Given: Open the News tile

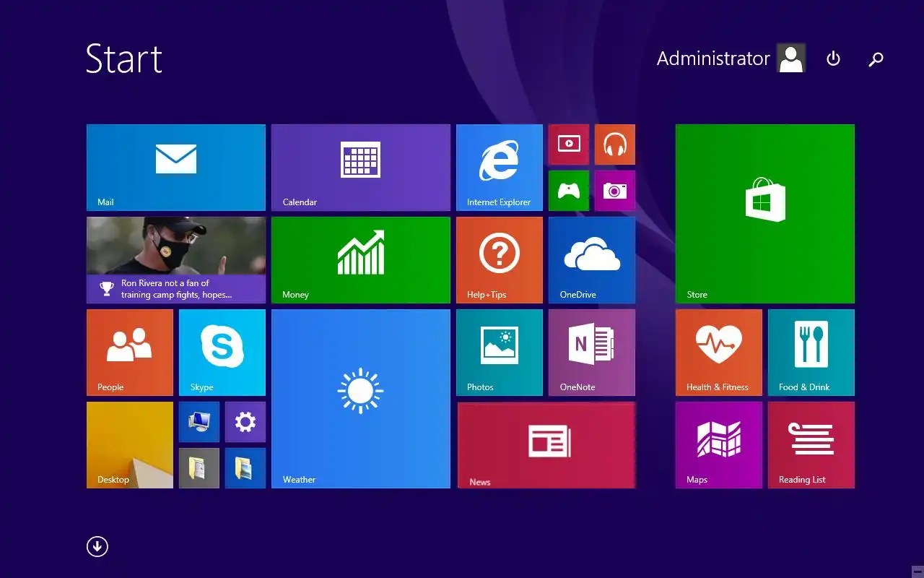Looking at the screenshot, I should (546, 445).
